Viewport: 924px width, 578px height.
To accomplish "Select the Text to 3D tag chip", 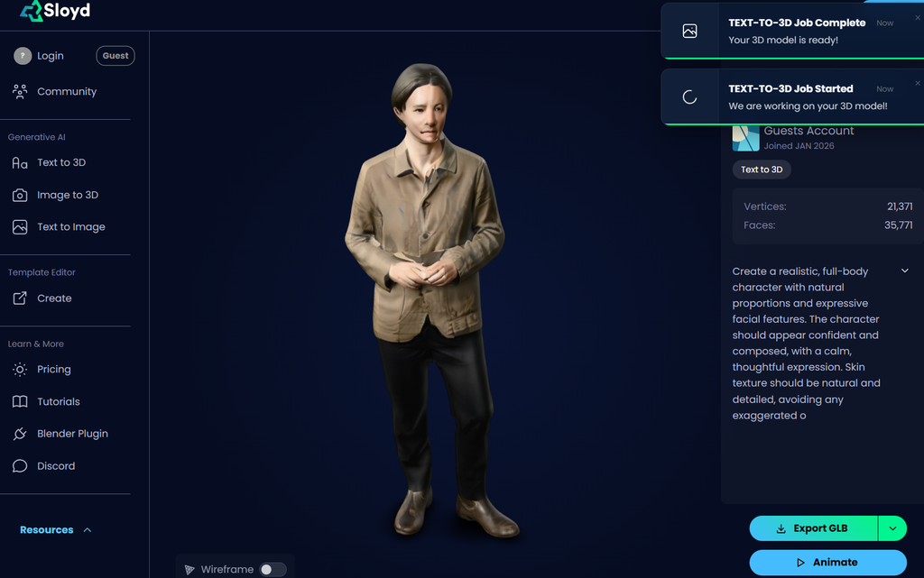I will 761,169.
